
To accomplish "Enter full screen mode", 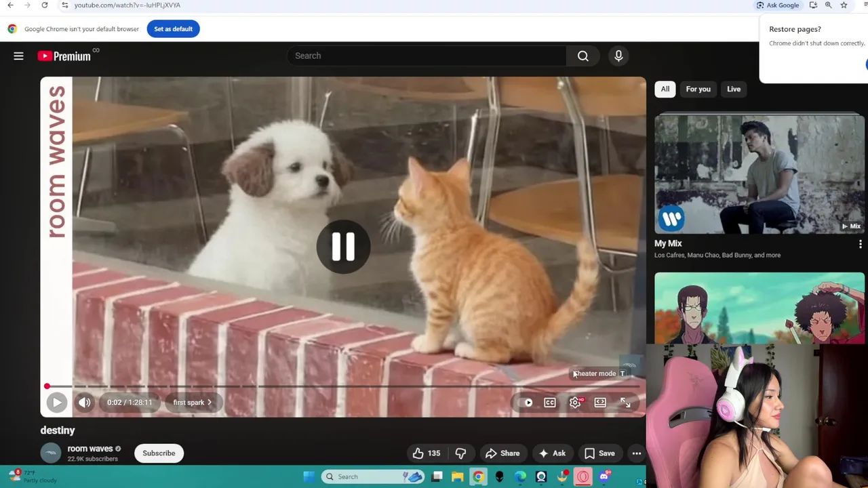I will pyautogui.click(x=625, y=403).
